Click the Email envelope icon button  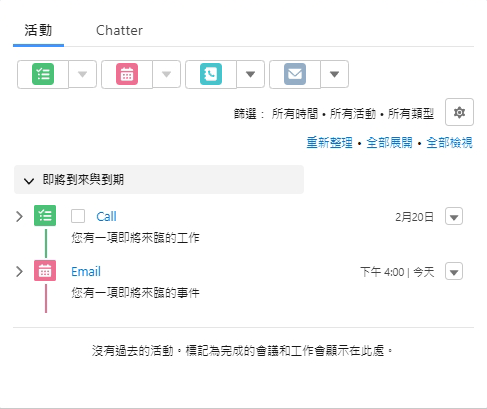tap(295, 74)
